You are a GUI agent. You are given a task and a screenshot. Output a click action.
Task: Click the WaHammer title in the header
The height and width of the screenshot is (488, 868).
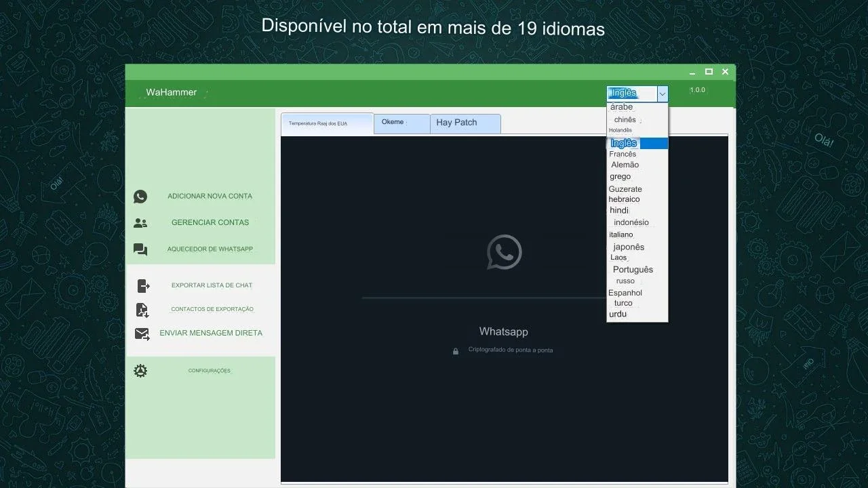(x=172, y=92)
